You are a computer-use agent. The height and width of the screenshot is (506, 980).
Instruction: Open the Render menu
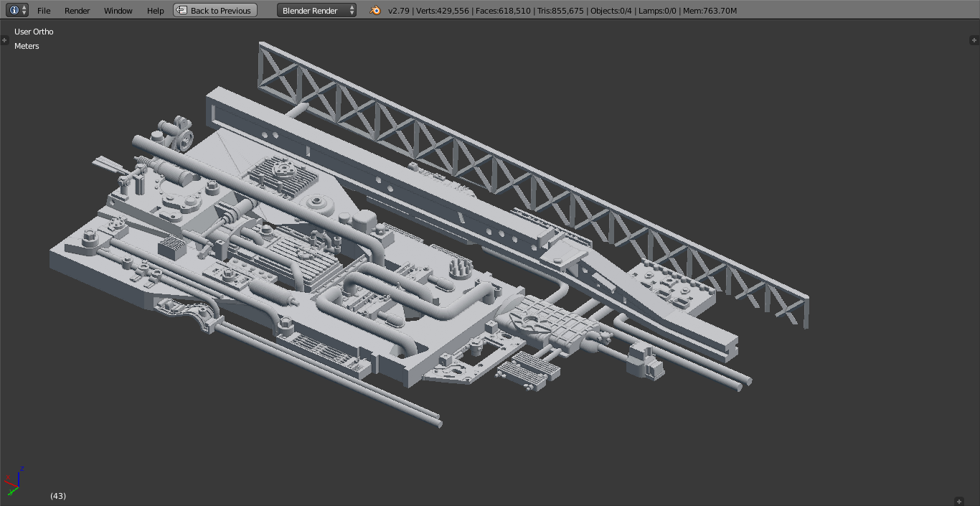pyautogui.click(x=77, y=11)
